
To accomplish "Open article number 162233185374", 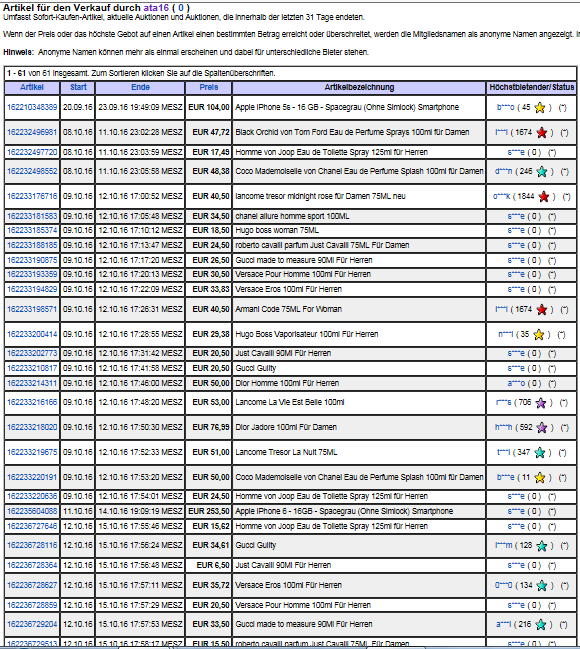I will tap(32, 230).
